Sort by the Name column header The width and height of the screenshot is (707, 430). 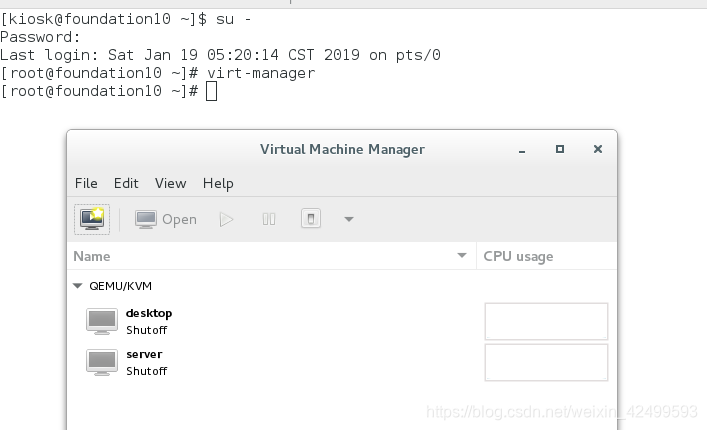pos(271,256)
